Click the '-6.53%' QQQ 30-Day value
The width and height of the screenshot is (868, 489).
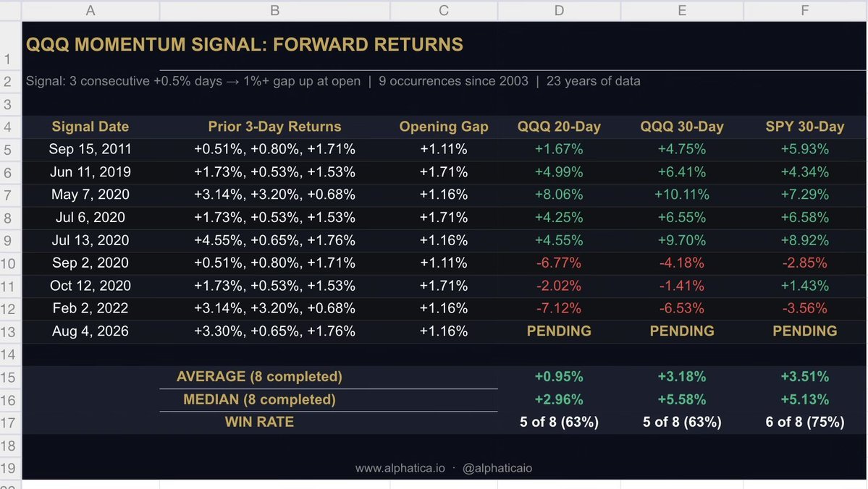(x=682, y=308)
